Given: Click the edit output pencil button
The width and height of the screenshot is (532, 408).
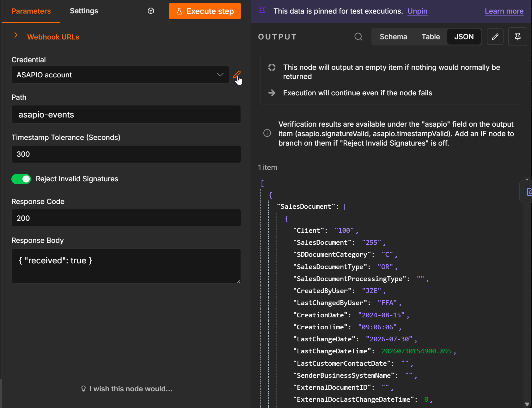Looking at the screenshot, I should (495, 37).
